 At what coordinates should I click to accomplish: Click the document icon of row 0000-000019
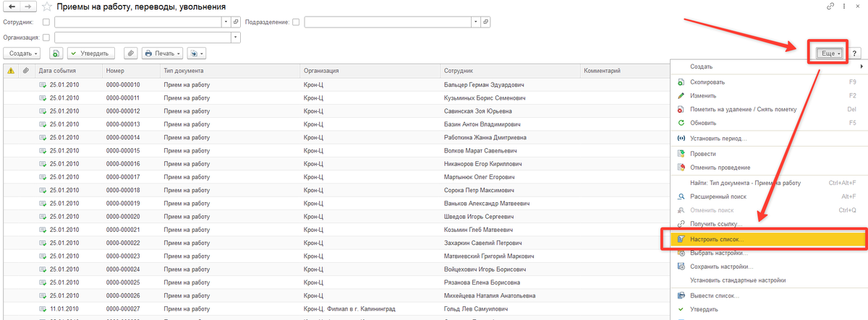[42, 203]
